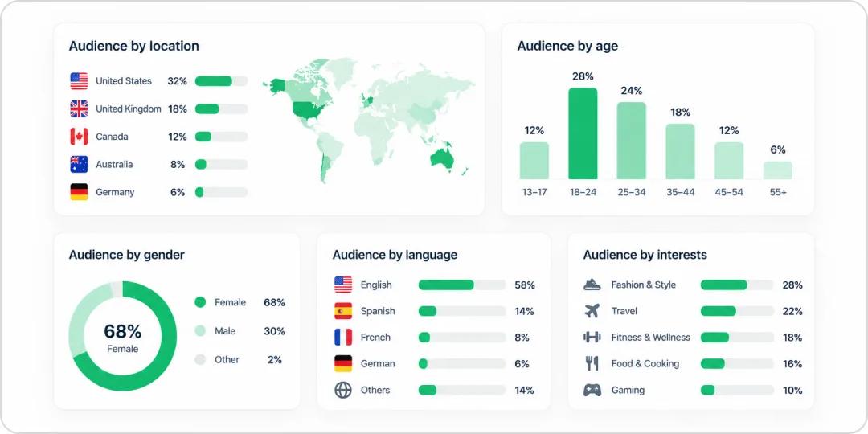The image size is (868, 434).
Task: Click the 25–34 age axis label
Action: [x=632, y=193]
